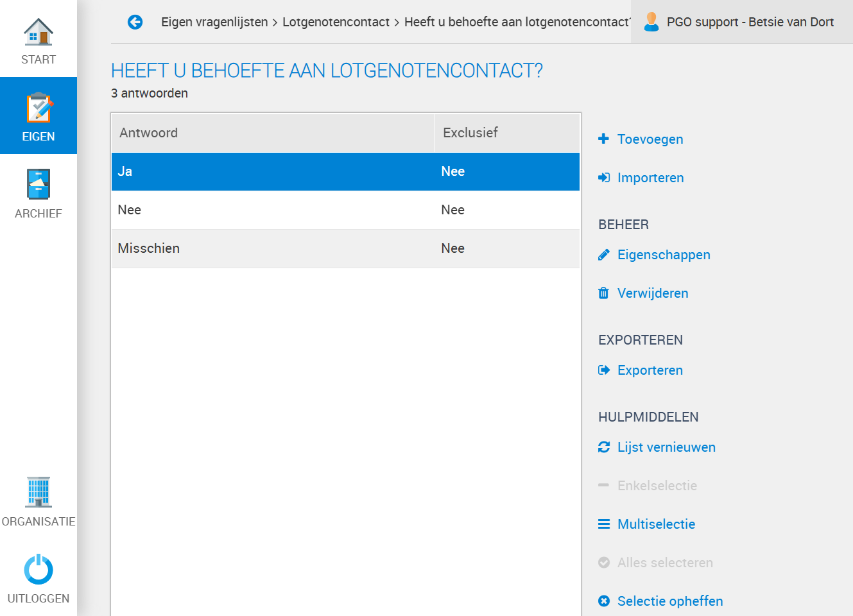Viewport: 853px width, 616px height.
Task: Click the import arrow icon beside Importeren
Action: click(604, 178)
